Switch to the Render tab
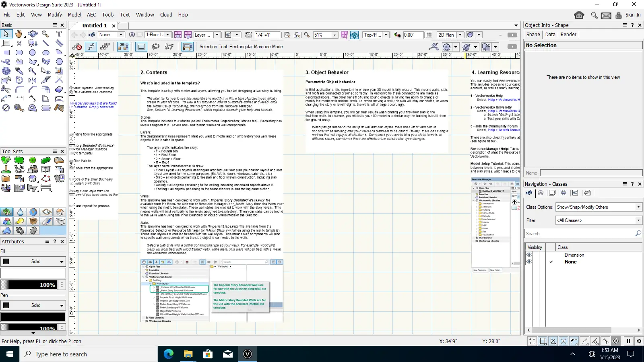644x362 pixels. point(568,35)
